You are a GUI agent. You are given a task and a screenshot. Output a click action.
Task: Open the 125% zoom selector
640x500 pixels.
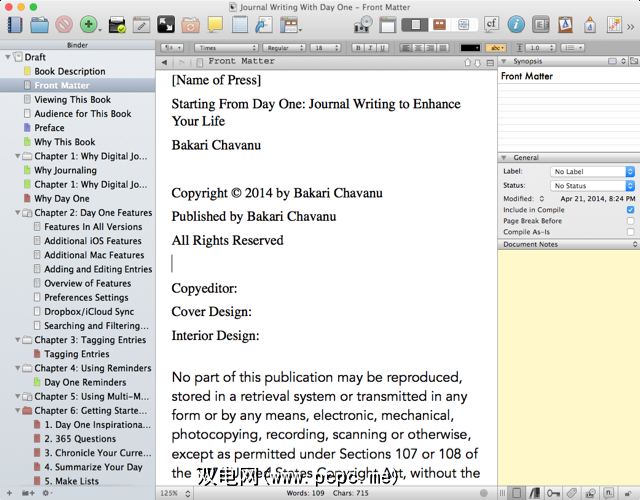tap(172, 493)
